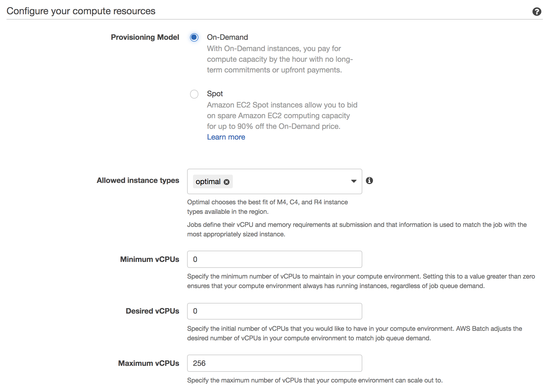Click the Desired vCPUs input field
547x392 pixels.
point(275,311)
